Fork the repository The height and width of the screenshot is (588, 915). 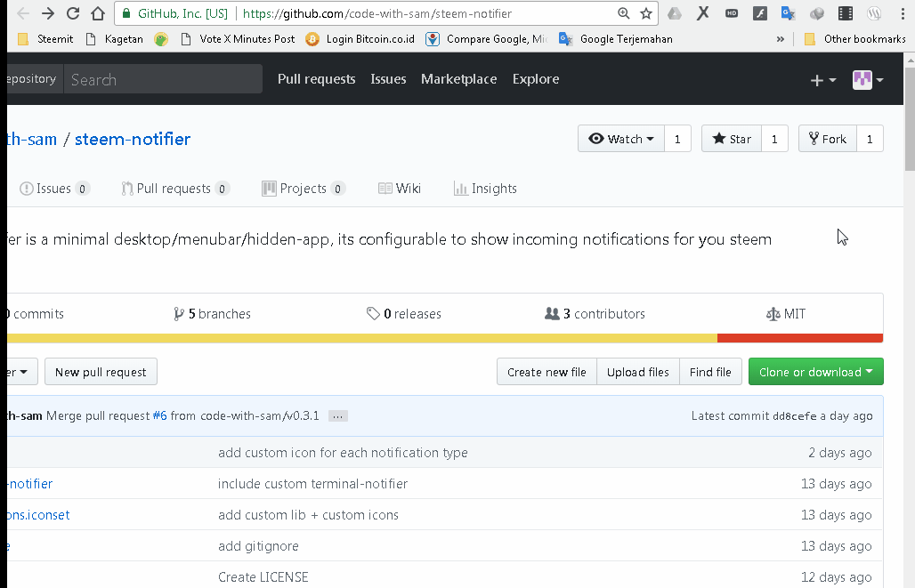(828, 139)
